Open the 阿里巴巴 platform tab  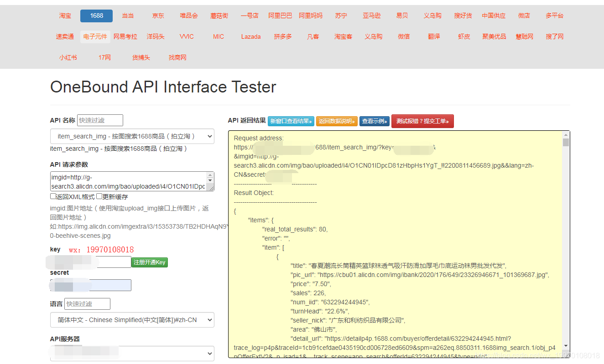point(280,15)
